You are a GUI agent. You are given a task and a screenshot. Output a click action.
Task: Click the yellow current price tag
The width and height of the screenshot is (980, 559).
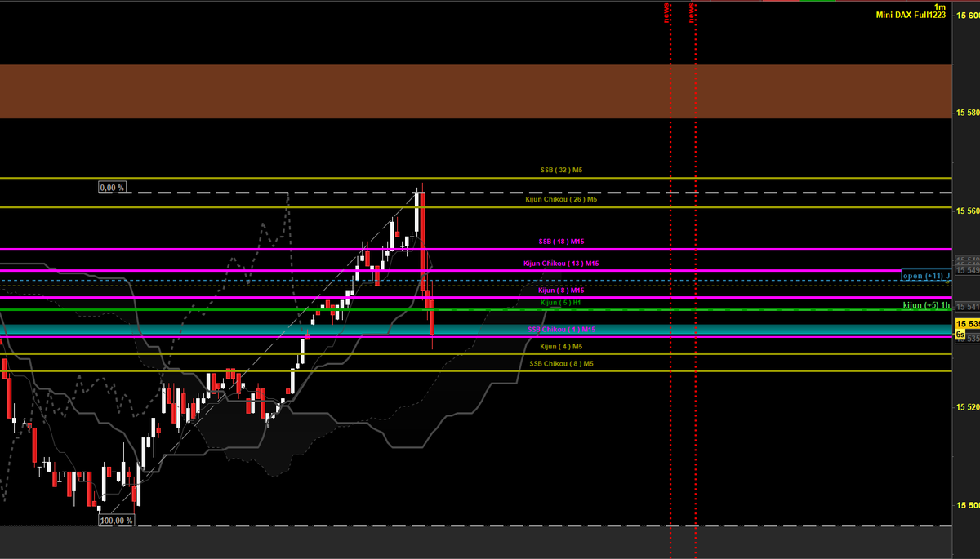pos(968,324)
